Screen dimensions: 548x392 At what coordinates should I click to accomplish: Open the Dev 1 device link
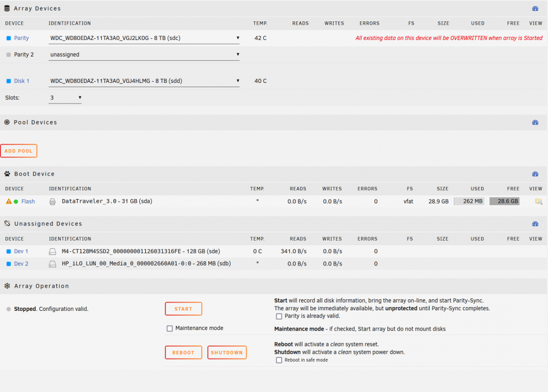21,252
